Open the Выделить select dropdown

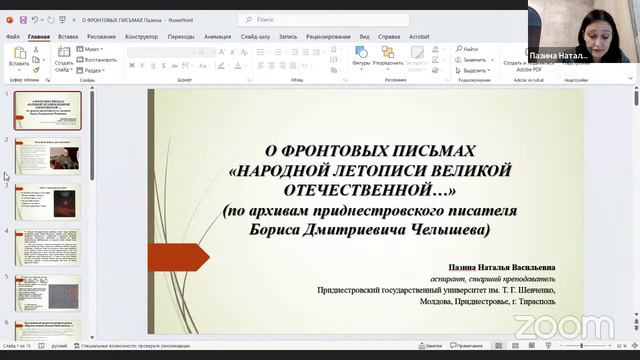pos(473,71)
